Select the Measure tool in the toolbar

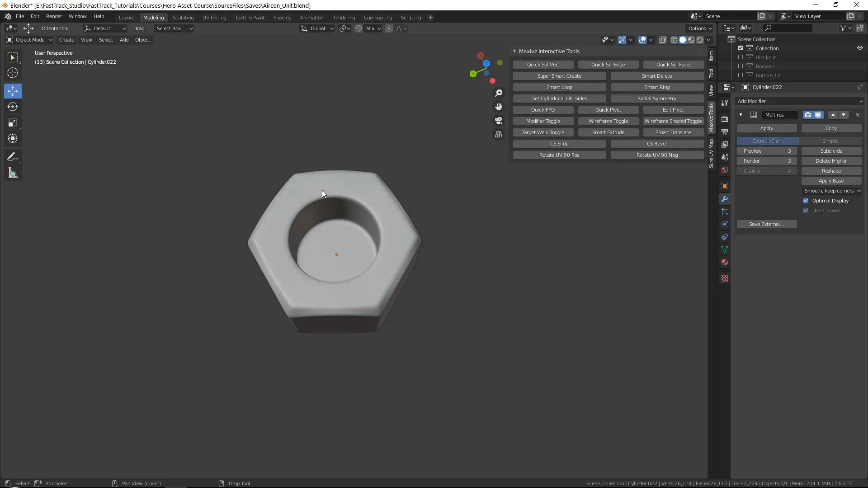[13, 173]
